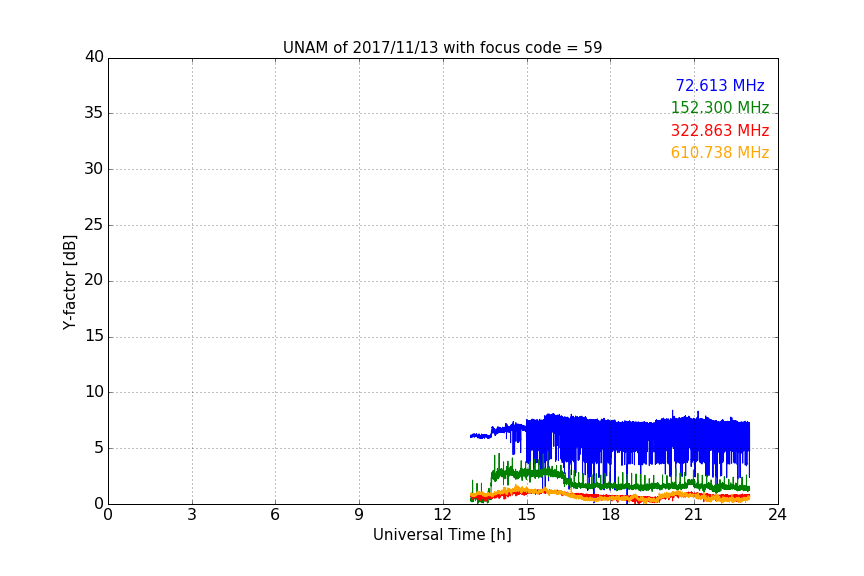This screenshot has width=864, height=576.
Task: Click the y-axis tick label 5
Action: pyautogui.click(x=99, y=448)
